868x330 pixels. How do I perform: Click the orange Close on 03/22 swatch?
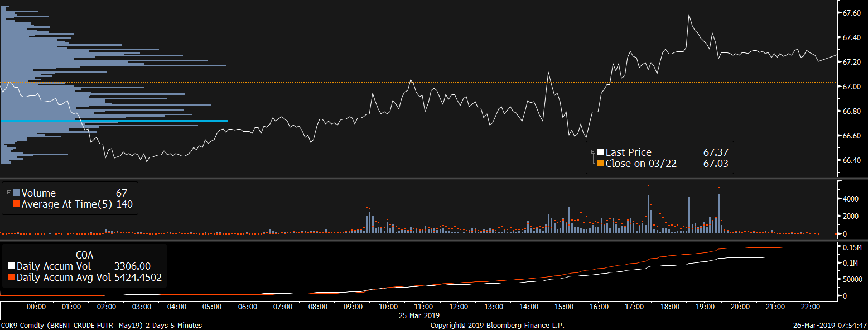click(600, 164)
